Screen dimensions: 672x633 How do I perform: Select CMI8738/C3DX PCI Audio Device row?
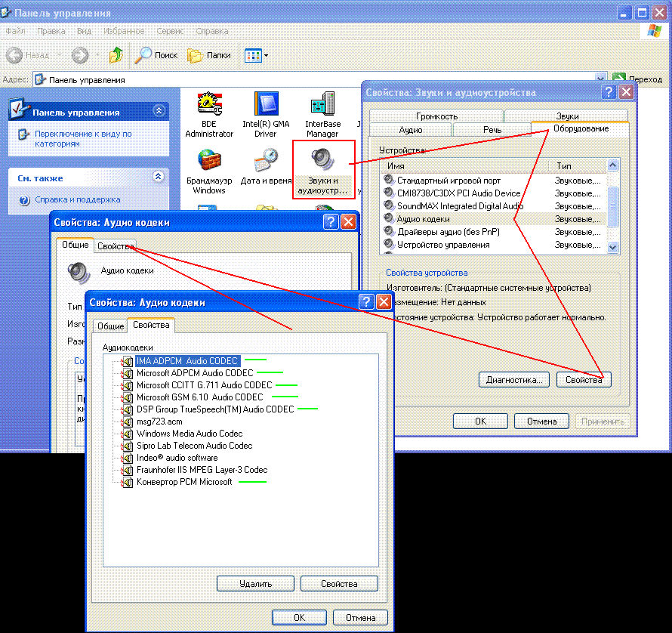pos(494,193)
